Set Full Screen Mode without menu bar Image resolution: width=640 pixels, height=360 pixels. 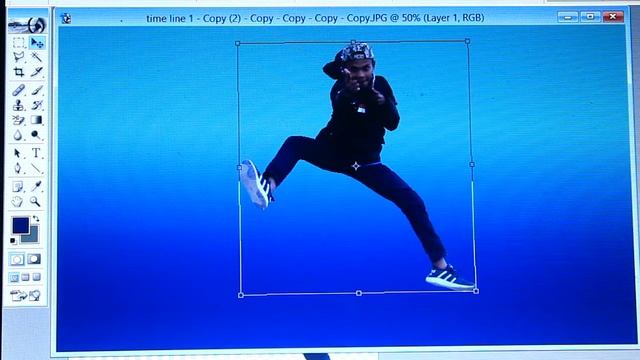[37, 278]
